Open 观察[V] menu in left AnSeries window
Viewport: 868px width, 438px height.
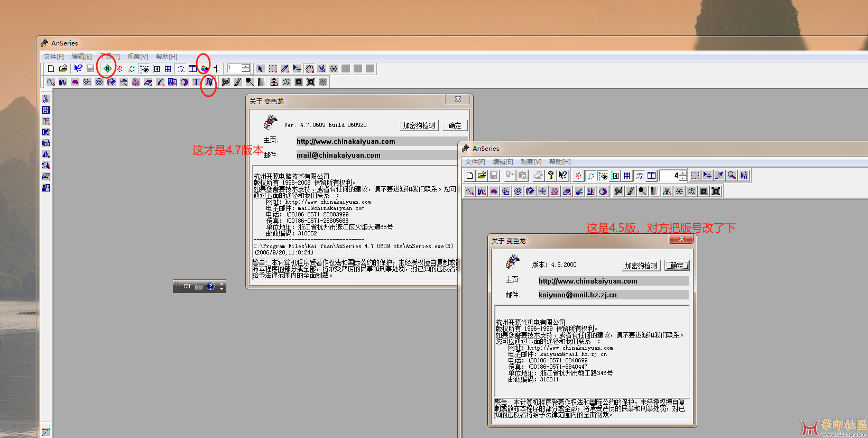click(x=137, y=56)
